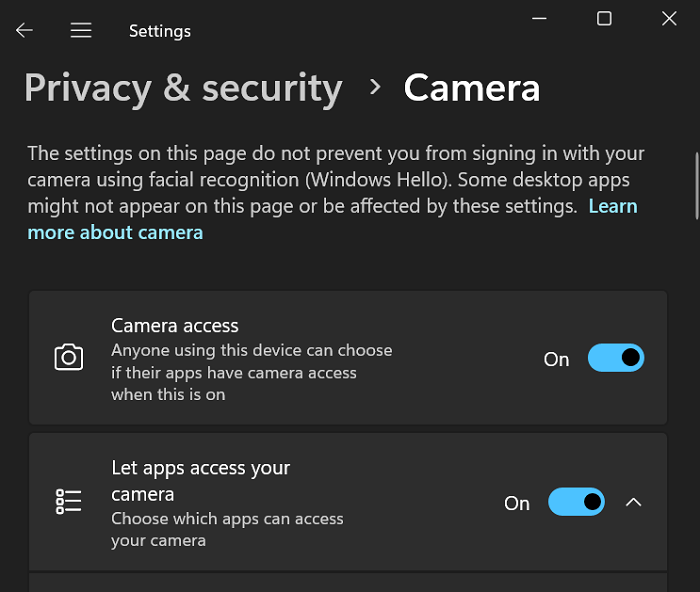Screen dimensions: 700x592
Task: Close the Settings window
Action: (669, 18)
